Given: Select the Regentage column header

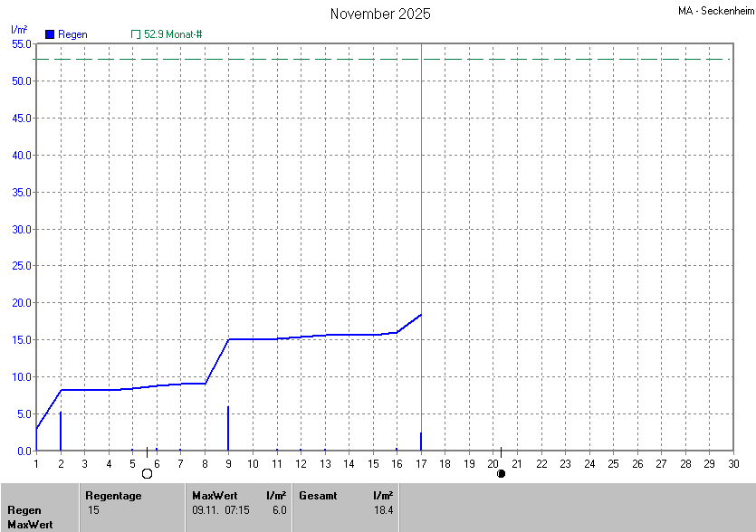Looking at the screenshot, I should coord(115,496).
